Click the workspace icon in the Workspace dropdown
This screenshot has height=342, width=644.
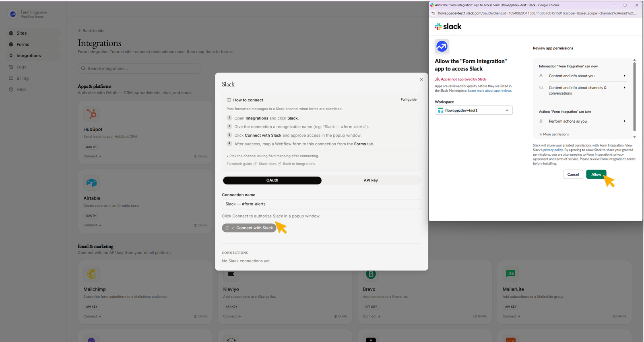[441, 110]
